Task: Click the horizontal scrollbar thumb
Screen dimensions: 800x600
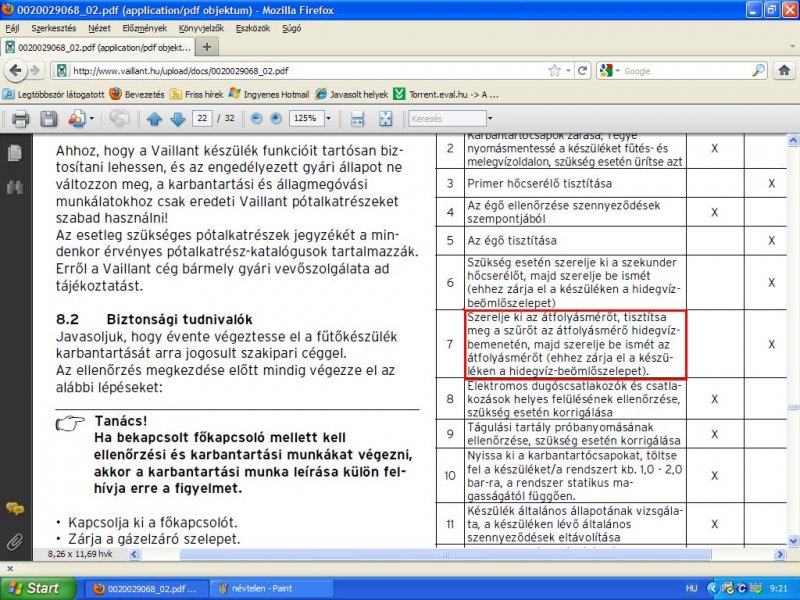Action: click(x=445, y=554)
